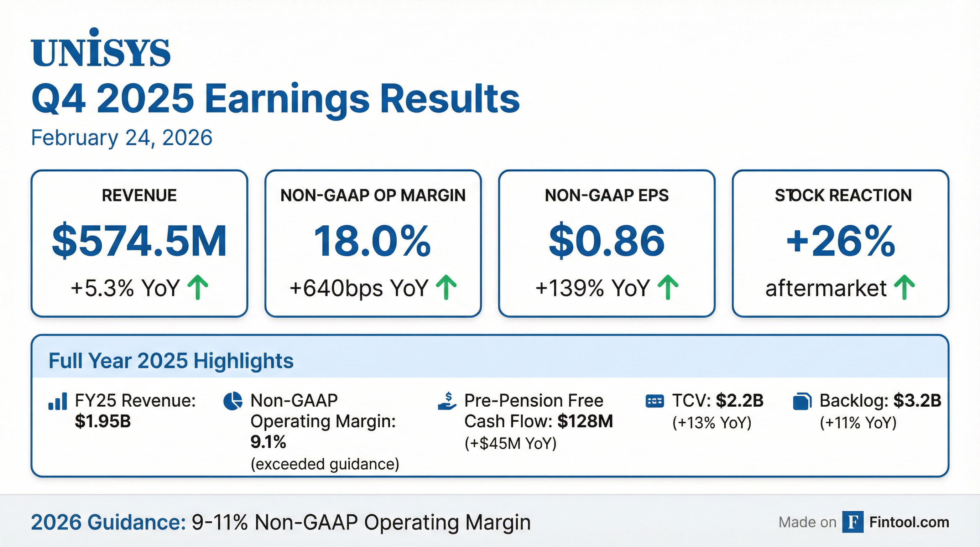Click the February 24, 2026 date
Screen dimensions: 980x547
click(122, 138)
